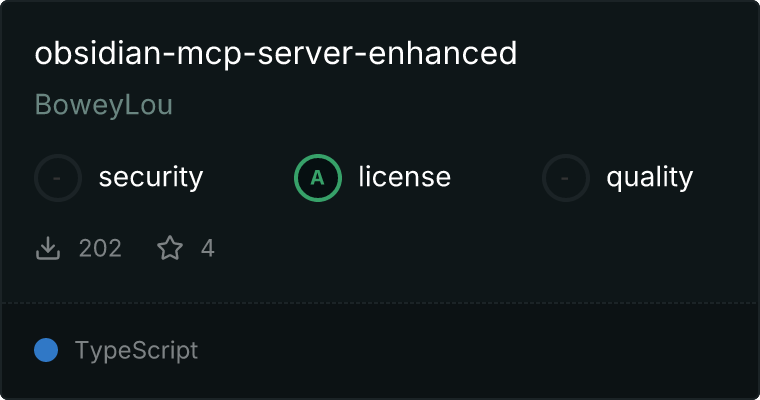Click the empty quality grade circle
Viewport: 760px width, 400px height.
point(566,178)
